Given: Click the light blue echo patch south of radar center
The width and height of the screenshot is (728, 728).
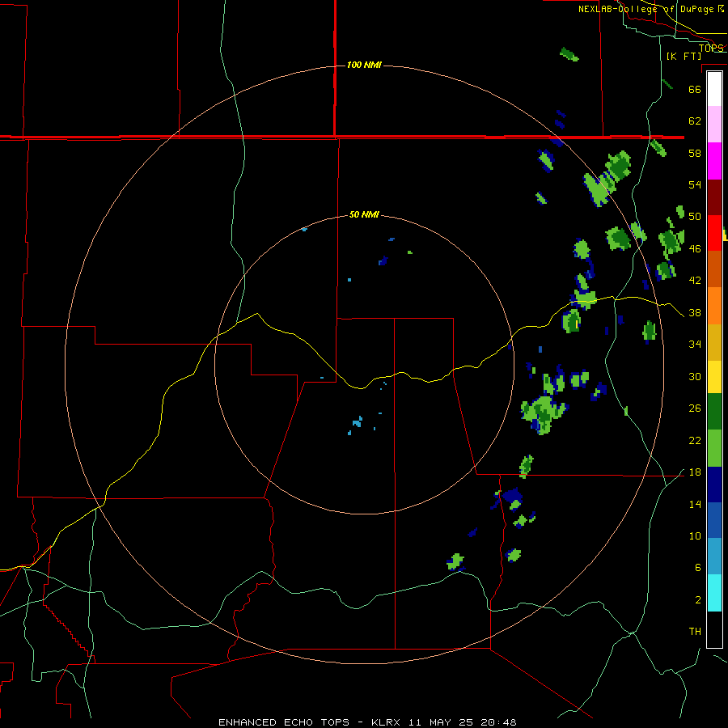Looking at the screenshot, I should 357,422.
